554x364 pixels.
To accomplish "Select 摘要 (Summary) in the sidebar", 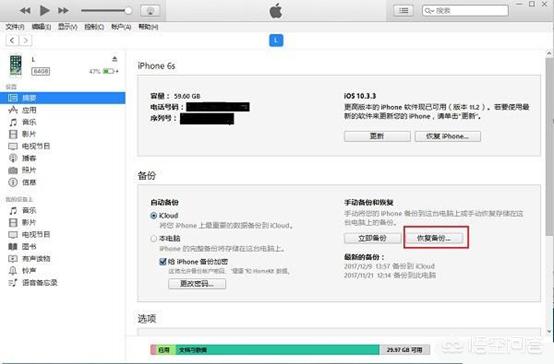I will [63, 98].
